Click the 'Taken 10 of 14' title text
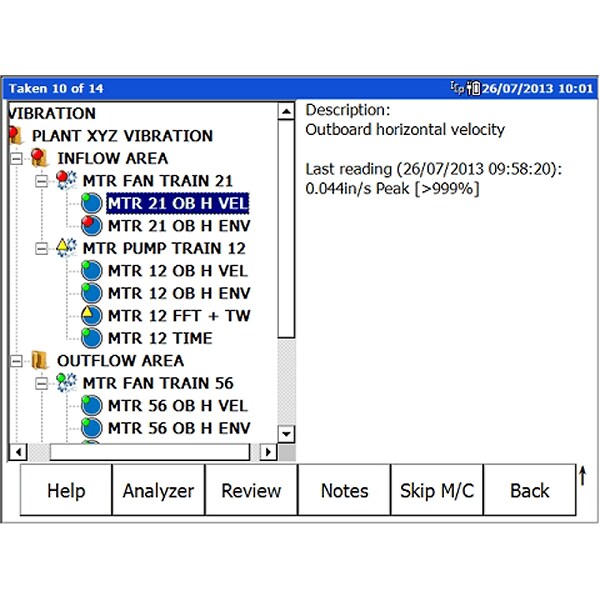This screenshot has height=600, width=600. pyautogui.click(x=56, y=88)
